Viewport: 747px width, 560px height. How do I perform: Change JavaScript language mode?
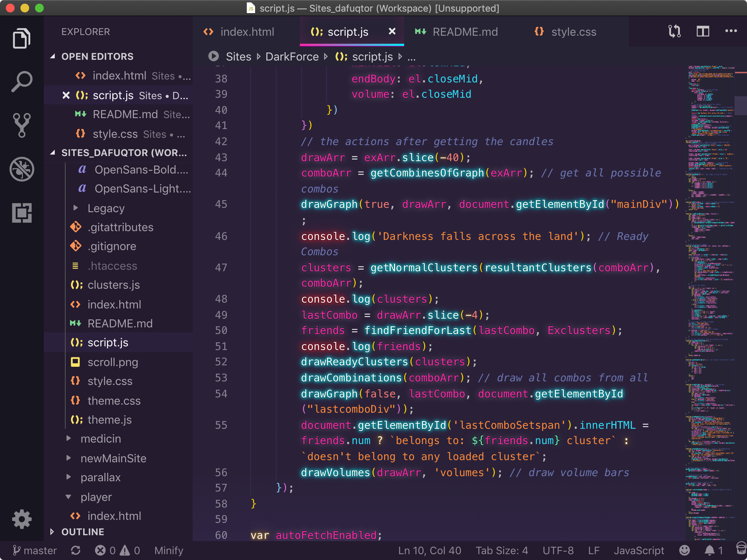[x=639, y=550]
